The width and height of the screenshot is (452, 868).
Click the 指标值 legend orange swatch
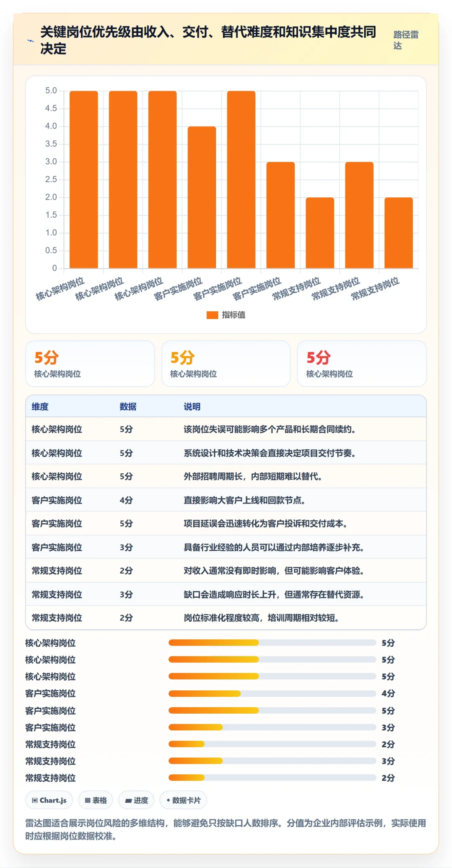[212, 315]
